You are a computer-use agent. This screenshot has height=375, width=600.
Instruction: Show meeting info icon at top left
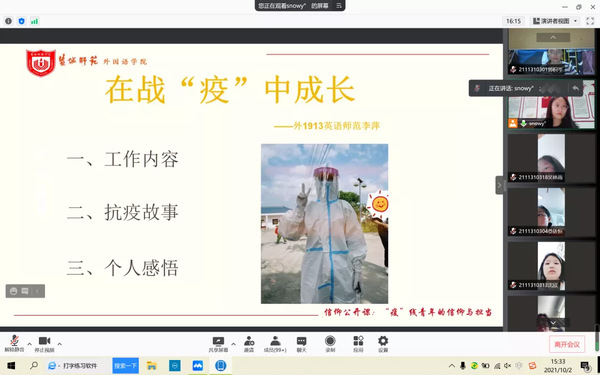click(x=8, y=21)
